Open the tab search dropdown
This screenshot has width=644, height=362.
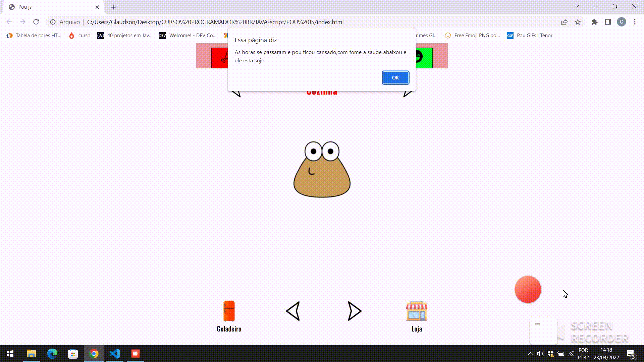577,6
